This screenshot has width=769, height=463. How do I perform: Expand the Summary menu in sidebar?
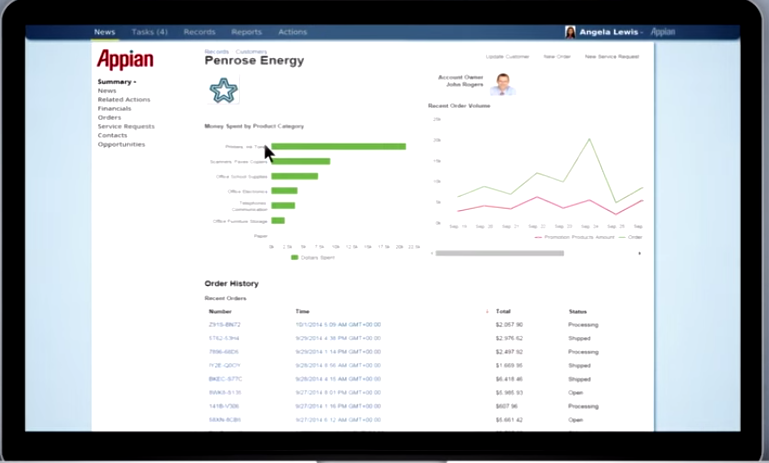click(x=117, y=82)
